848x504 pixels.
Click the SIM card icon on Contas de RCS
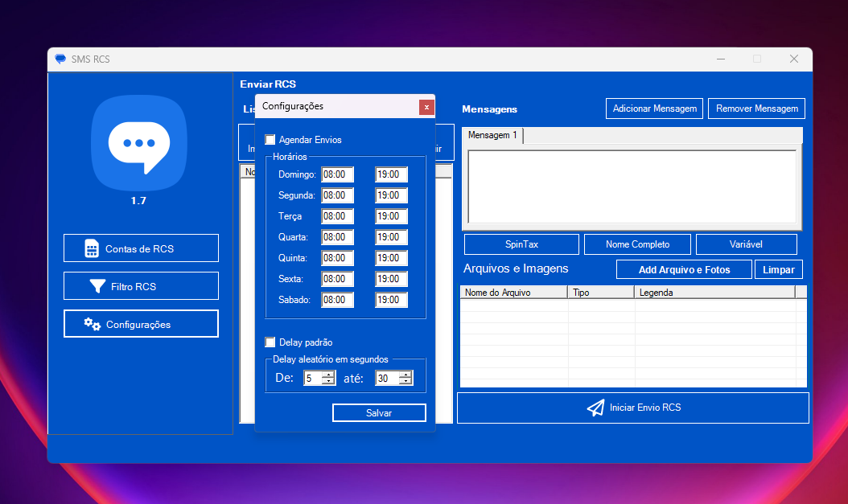[92, 248]
